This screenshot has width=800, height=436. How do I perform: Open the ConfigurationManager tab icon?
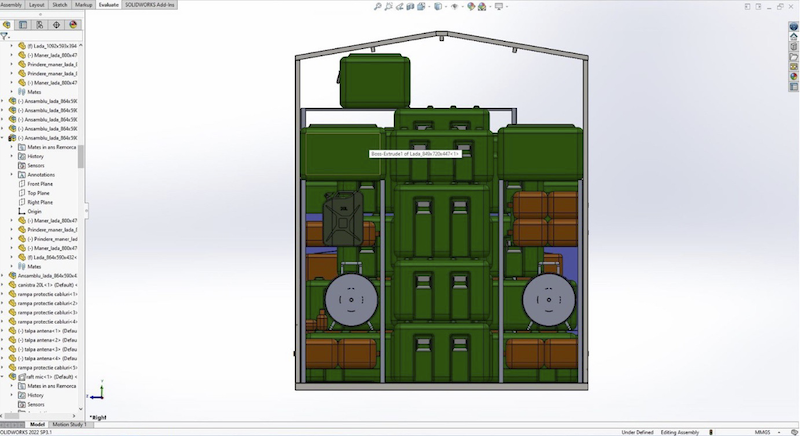point(39,24)
